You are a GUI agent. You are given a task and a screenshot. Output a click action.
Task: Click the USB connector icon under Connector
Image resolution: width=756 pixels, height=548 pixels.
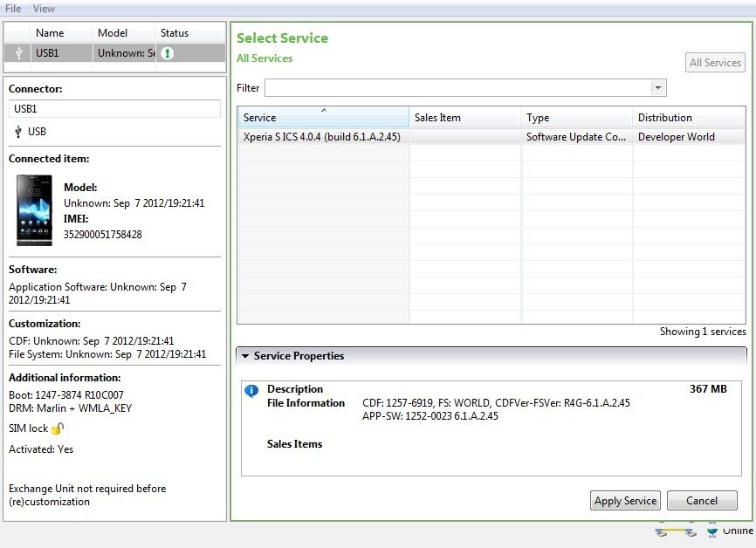18,132
